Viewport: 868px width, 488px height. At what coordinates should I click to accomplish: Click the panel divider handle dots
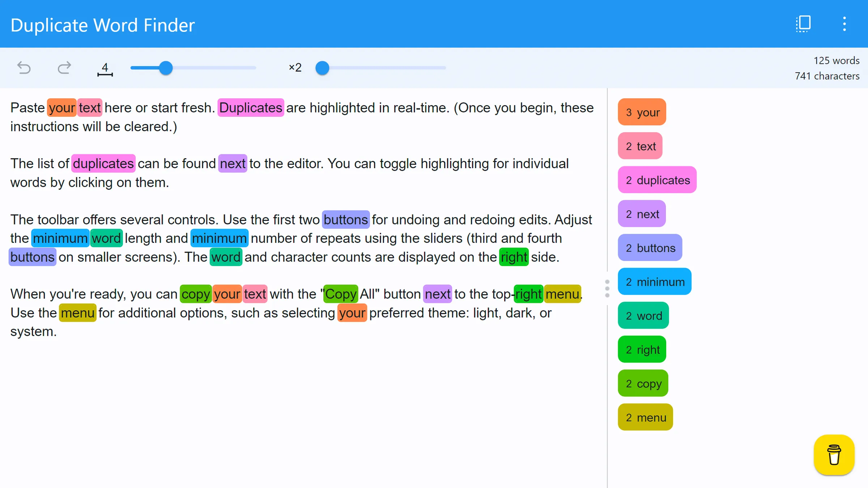(607, 288)
